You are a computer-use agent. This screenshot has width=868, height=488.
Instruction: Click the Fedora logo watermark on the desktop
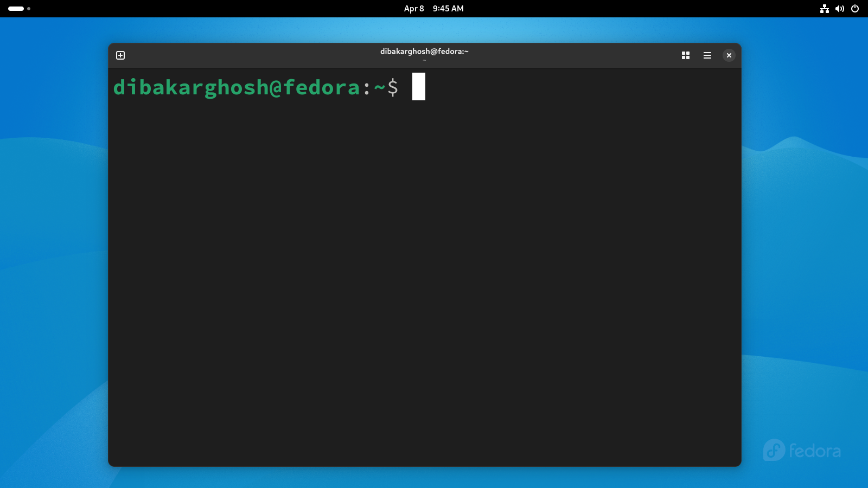click(x=801, y=450)
